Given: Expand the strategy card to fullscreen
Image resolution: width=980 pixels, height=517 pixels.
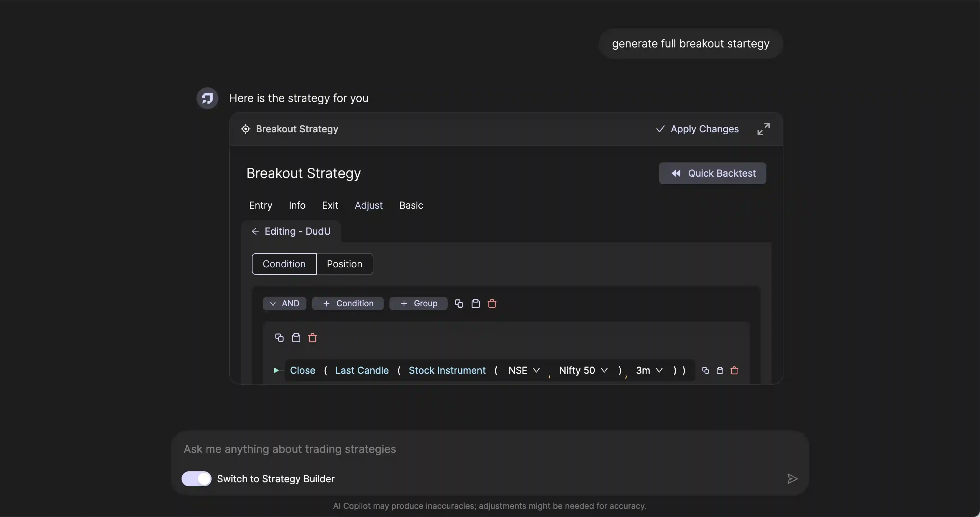Looking at the screenshot, I should tap(763, 129).
